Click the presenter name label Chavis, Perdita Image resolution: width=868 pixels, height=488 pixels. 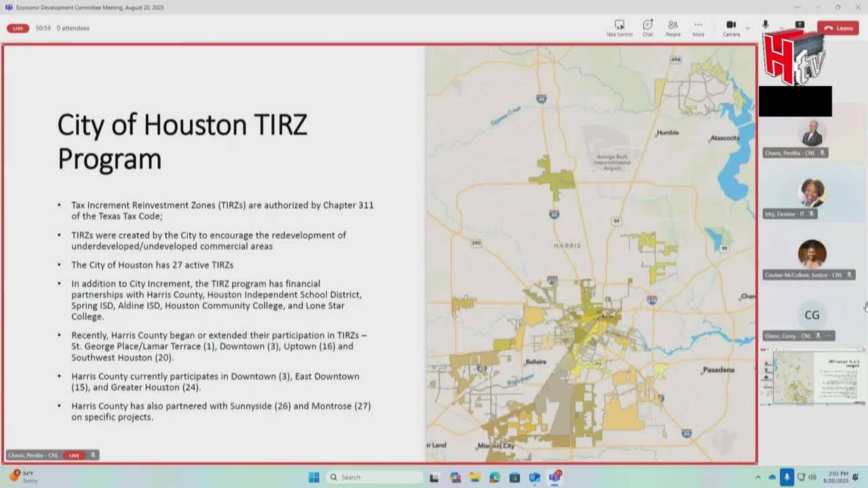33,455
